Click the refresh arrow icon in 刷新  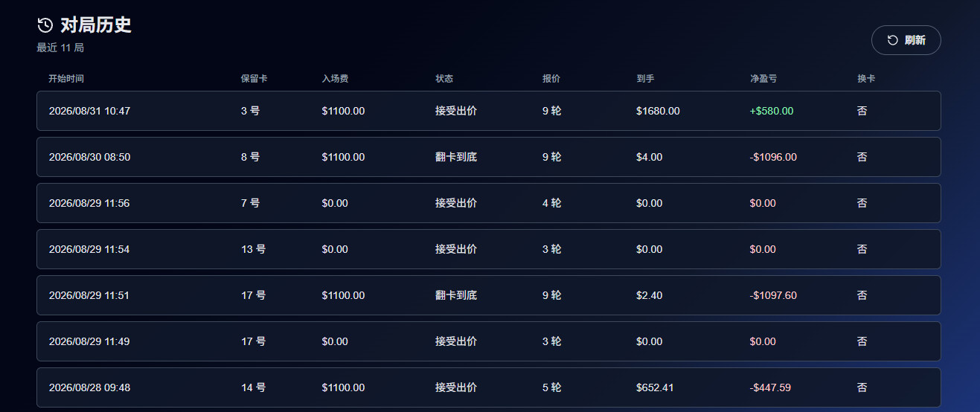(x=893, y=40)
